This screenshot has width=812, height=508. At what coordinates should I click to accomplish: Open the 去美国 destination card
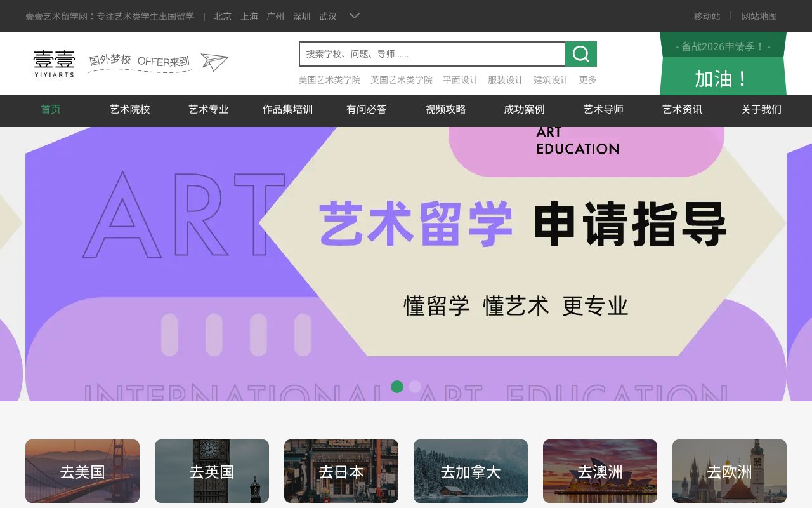point(82,471)
